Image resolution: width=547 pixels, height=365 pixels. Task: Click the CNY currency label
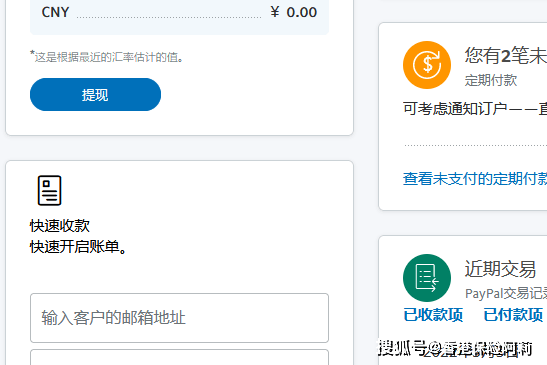point(55,12)
